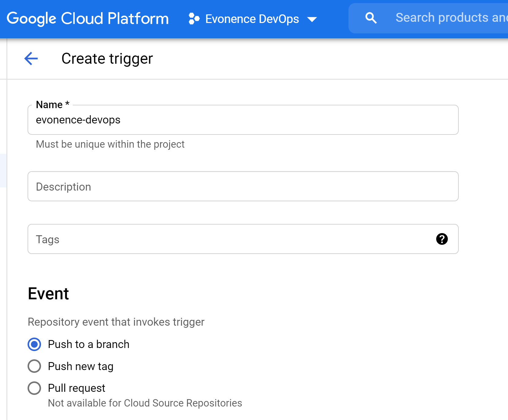The image size is (508, 420).
Task: Click the Repository event that invokes trigger text
Action: click(x=116, y=322)
